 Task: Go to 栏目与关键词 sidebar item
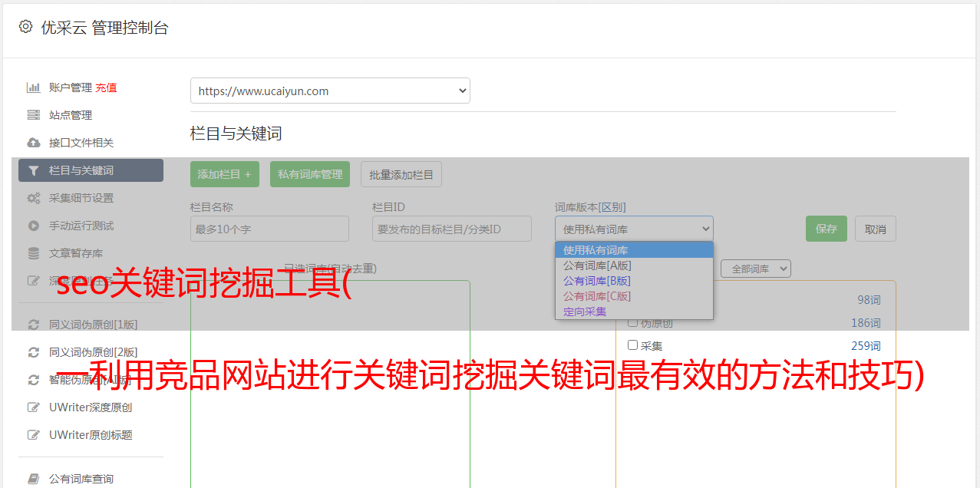coord(91,170)
